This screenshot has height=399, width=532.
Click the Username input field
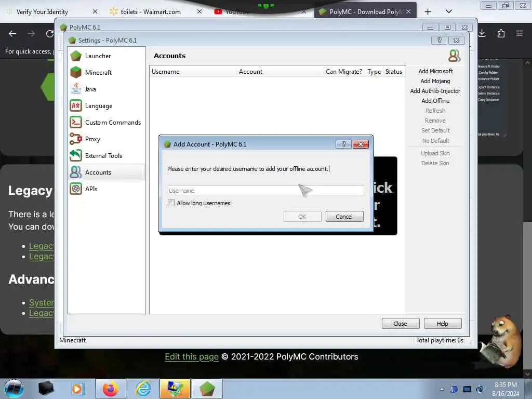[x=265, y=190]
